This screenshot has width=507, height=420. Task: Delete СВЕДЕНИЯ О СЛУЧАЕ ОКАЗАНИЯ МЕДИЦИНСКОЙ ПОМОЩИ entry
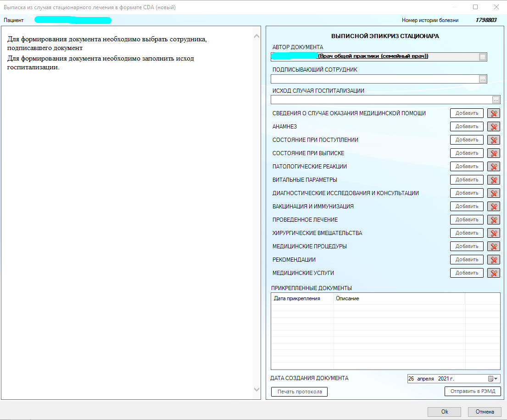tap(493, 113)
